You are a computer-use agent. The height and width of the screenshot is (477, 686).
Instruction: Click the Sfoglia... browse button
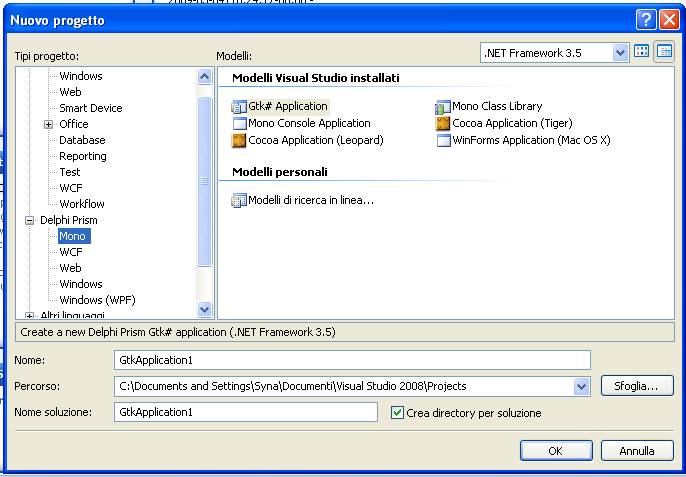click(x=637, y=386)
